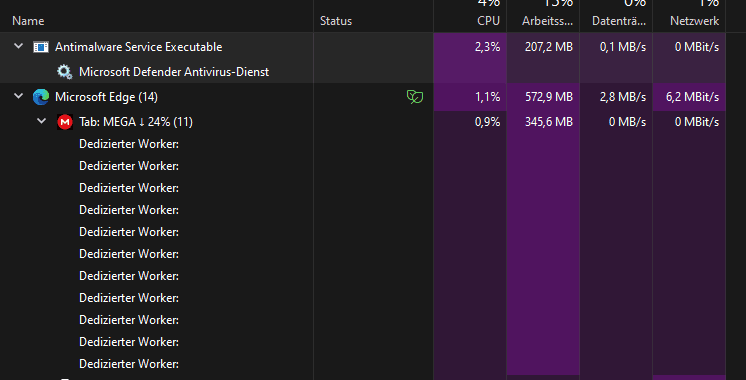Screen dimensions: 746x380
Task: Collapse the Tab: MEGA 24% subgroup
Action: 42,121
